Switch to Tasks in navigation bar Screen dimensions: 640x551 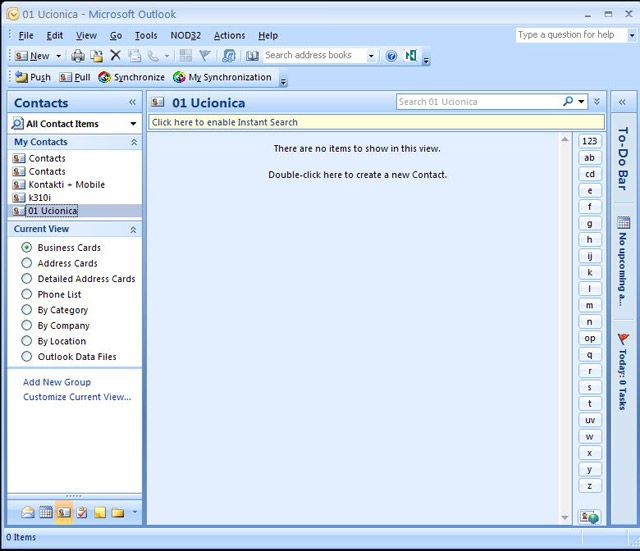point(82,512)
